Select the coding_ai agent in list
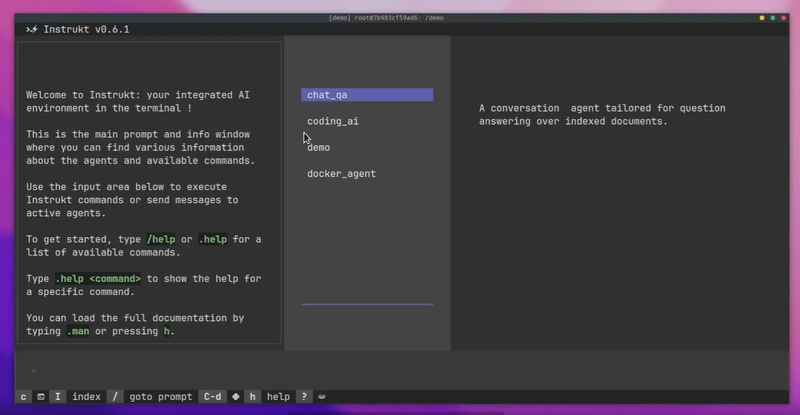Viewport: 800px width, 415px height. tap(333, 121)
